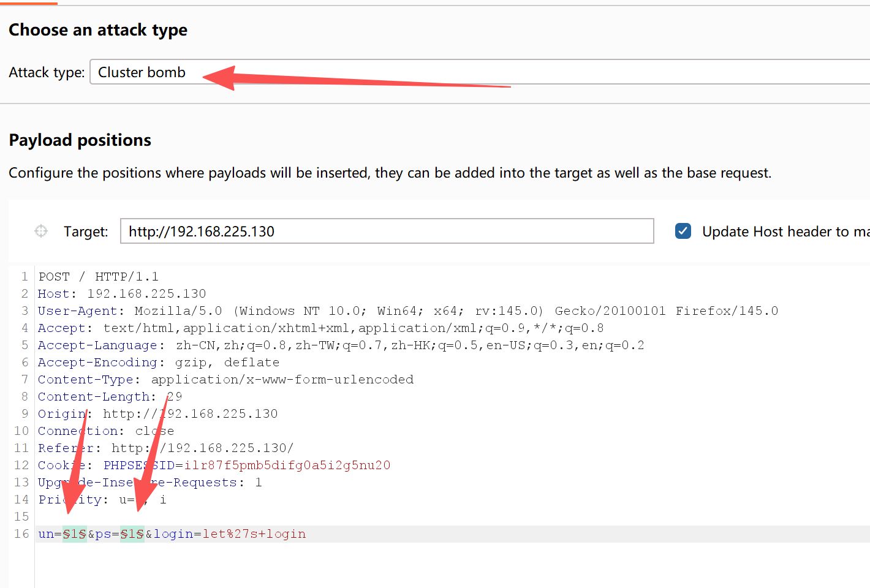Viewport: 870px width, 588px height.
Task: Click the PHPSESSID cookie value
Action: click(287, 466)
